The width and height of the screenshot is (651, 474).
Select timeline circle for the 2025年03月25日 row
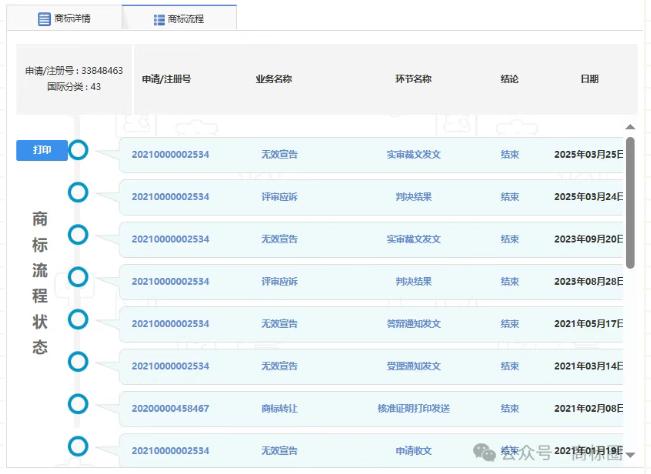[78, 150]
